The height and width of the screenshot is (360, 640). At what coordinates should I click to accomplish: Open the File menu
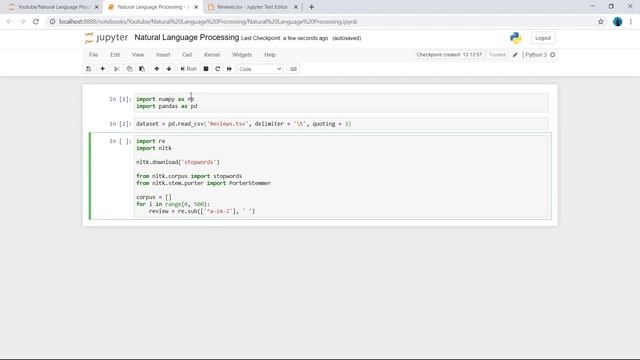93,55
